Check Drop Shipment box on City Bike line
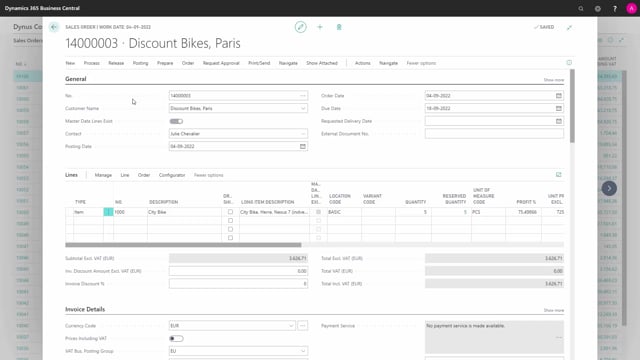This screenshot has width=640, height=360. 230,212
